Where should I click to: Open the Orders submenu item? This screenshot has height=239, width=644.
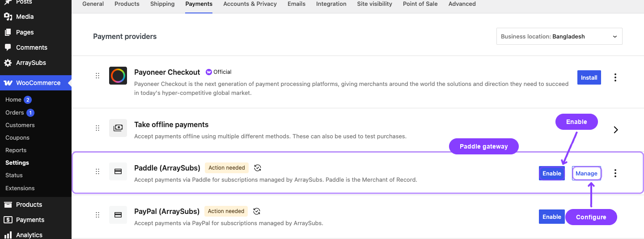(x=14, y=113)
